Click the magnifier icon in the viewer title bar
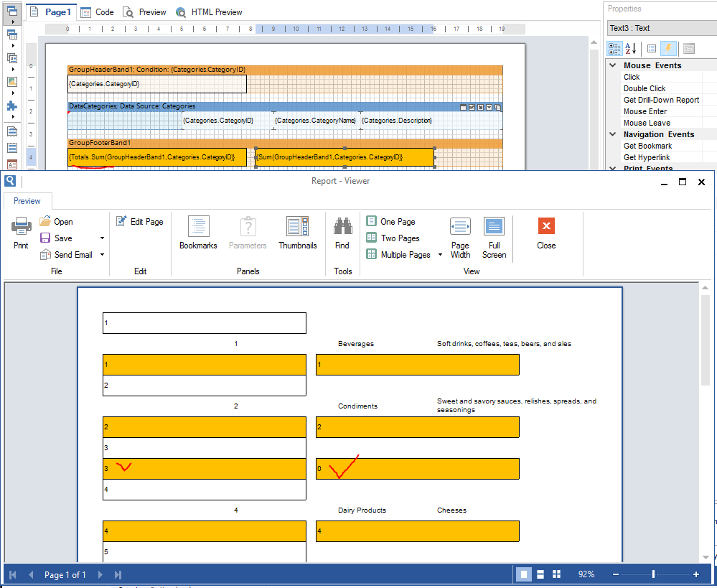Image resolution: width=717 pixels, height=588 pixels. (x=9, y=181)
